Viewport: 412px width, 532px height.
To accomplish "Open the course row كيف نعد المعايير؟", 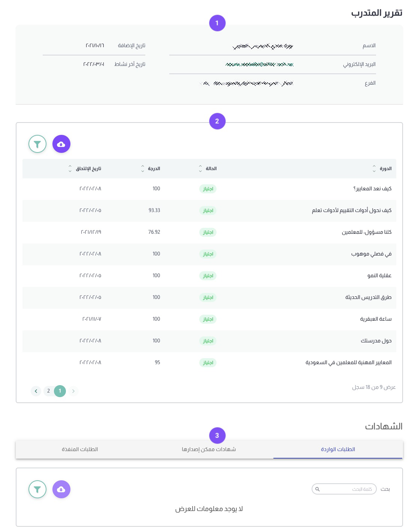I will point(209,189).
